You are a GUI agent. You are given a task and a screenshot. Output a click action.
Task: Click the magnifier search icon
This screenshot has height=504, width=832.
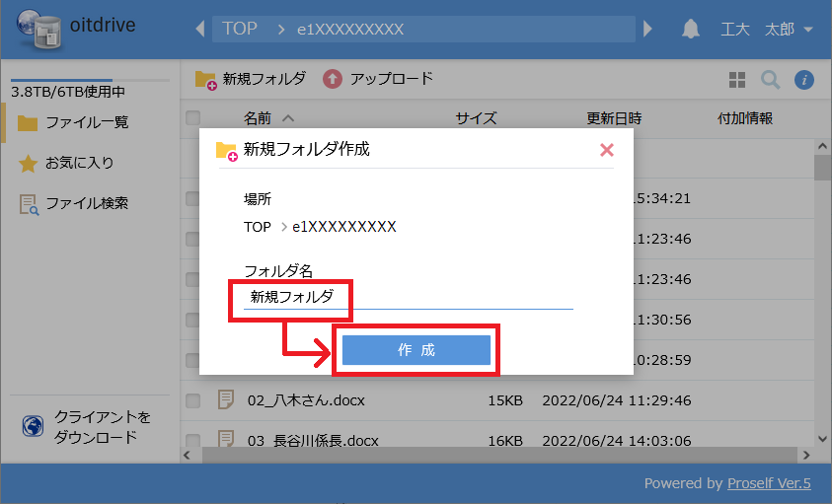[x=770, y=80]
